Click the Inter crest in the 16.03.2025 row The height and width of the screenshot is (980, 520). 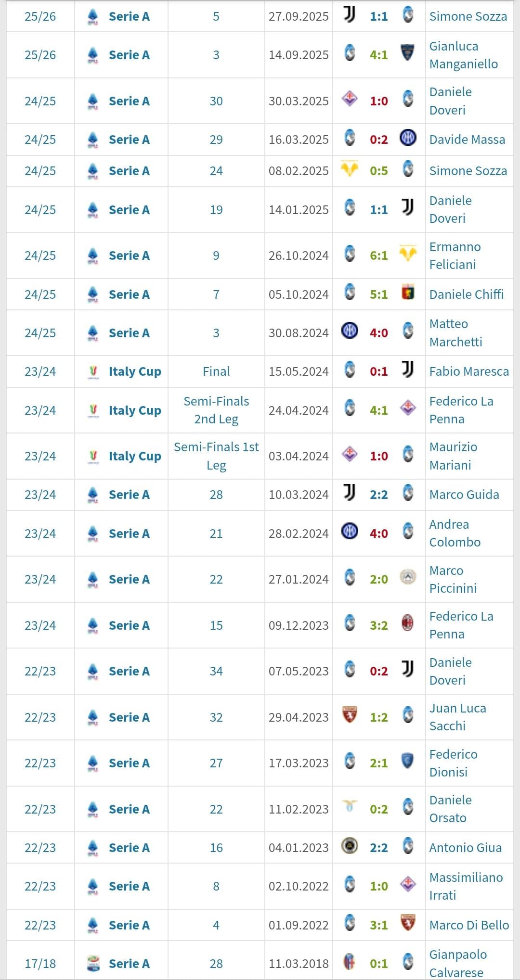tap(408, 139)
